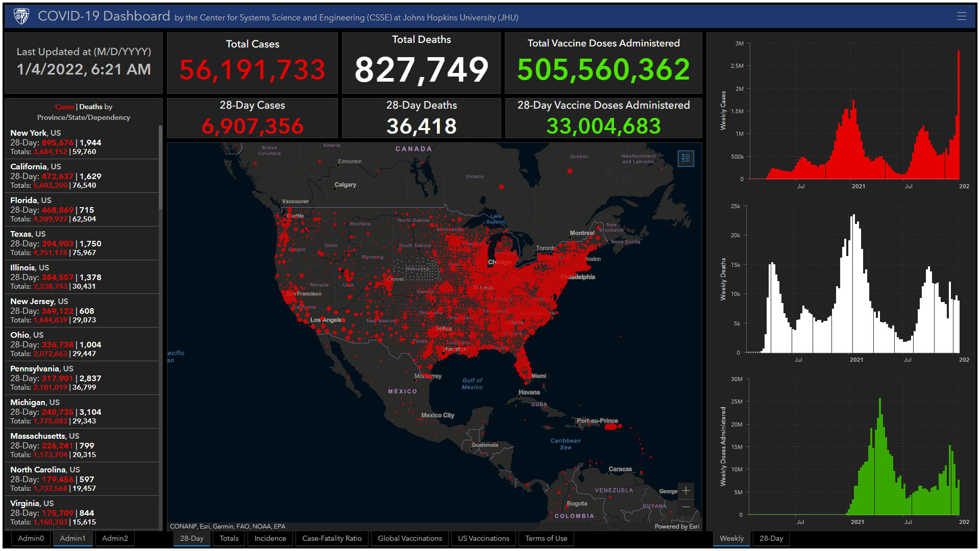Screen dimensions: 980x551
Task: Open the map legend list icon
Action: [685, 158]
